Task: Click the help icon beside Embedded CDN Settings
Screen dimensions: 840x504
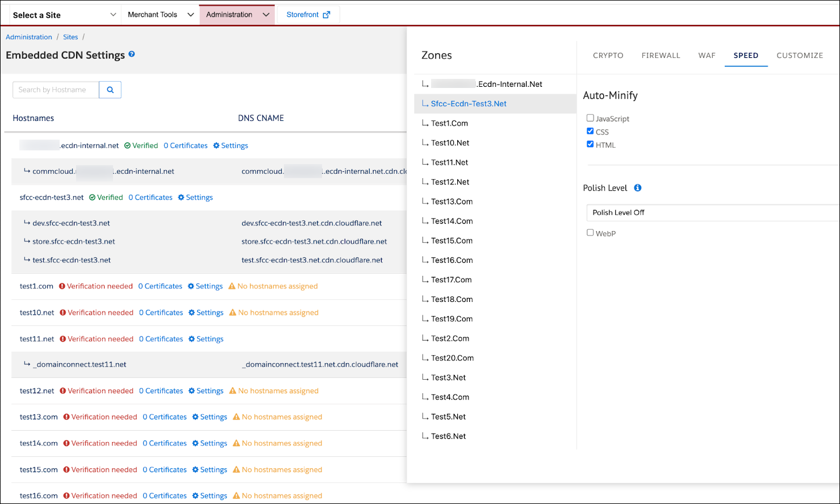Action: (x=131, y=55)
